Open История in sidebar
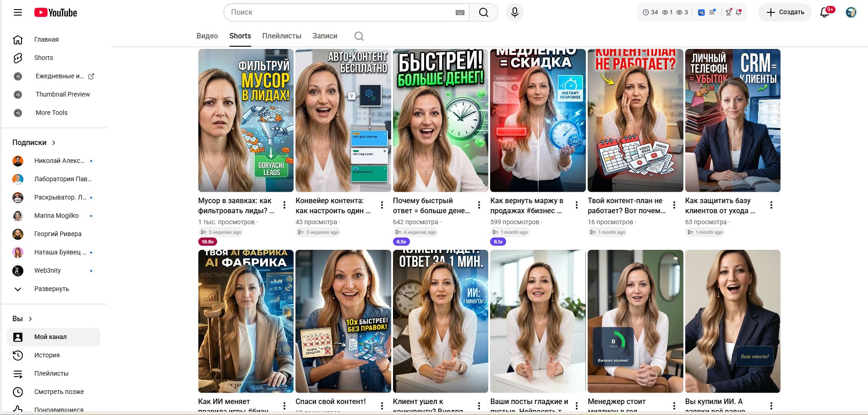The width and height of the screenshot is (868, 415). (54, 355)
